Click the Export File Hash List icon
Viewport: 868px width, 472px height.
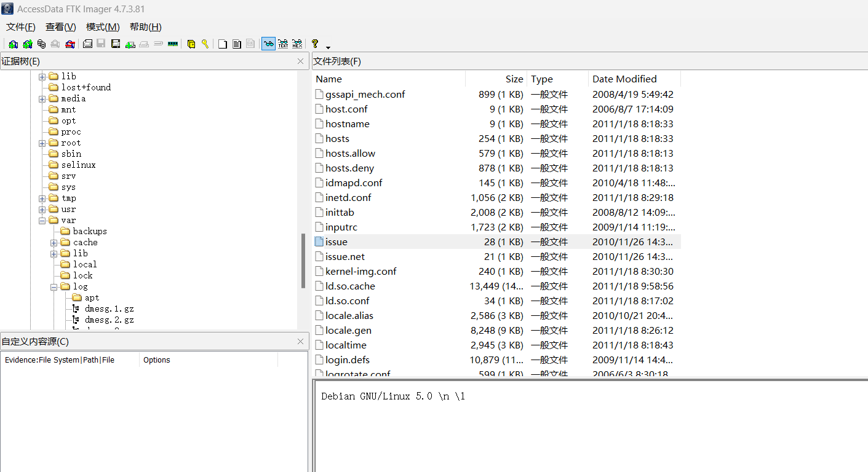[237, 44]
